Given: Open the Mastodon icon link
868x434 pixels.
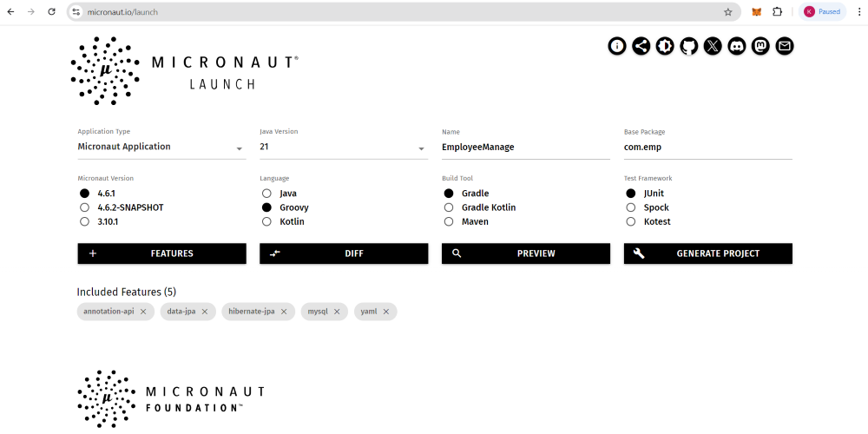Looking at the screenshot, I should 760,46.
